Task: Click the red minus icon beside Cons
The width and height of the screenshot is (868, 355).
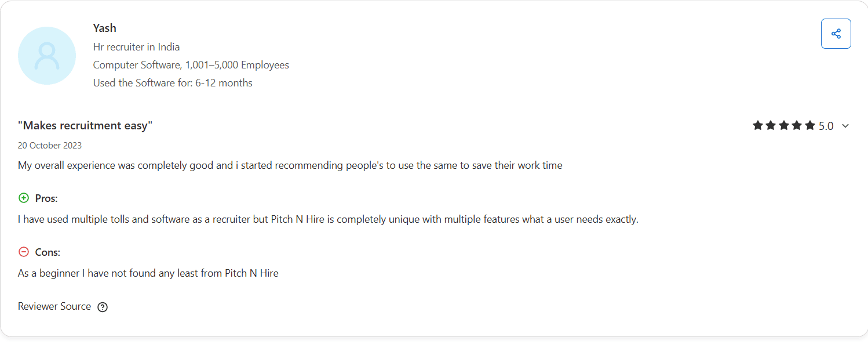Action: (24, 252)
